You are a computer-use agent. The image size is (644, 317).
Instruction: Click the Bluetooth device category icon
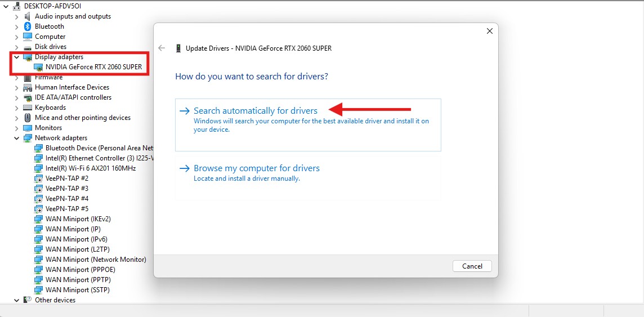tap(28, 26)
